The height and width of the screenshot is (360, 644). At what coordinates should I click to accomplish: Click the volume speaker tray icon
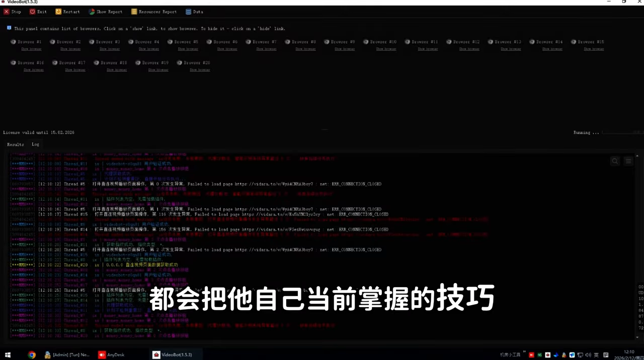point(588,355)
